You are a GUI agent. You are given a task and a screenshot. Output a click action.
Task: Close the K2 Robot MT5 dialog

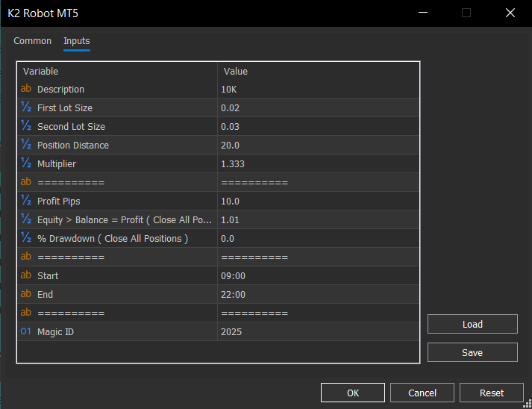point(510,13)
